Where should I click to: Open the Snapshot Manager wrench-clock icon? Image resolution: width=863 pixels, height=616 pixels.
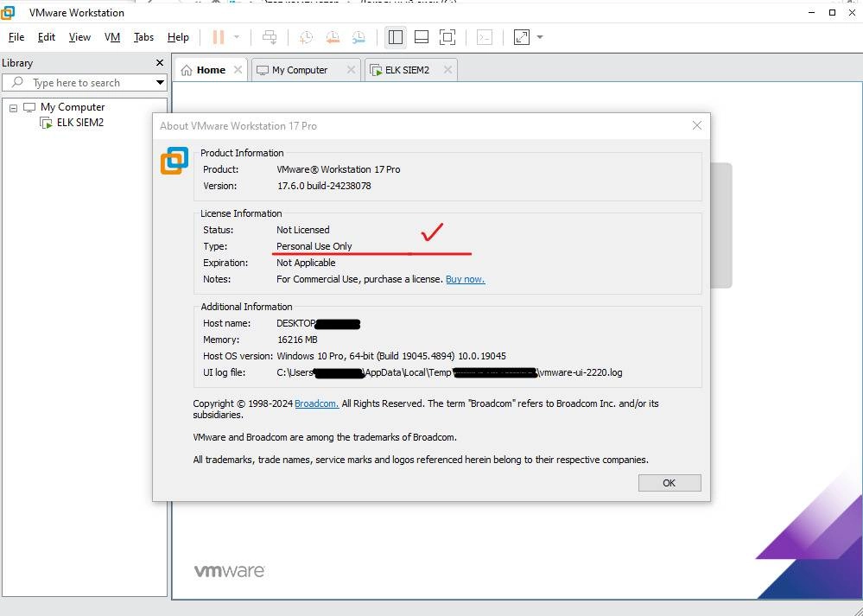click(359, 37)
